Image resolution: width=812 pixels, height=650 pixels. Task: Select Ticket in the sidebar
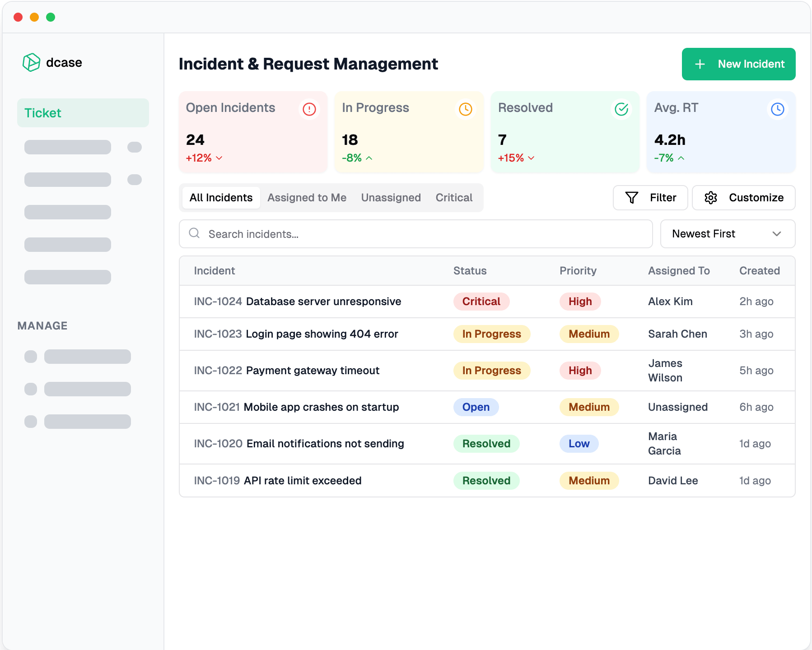pyautogui.click(x=83, y=113)
